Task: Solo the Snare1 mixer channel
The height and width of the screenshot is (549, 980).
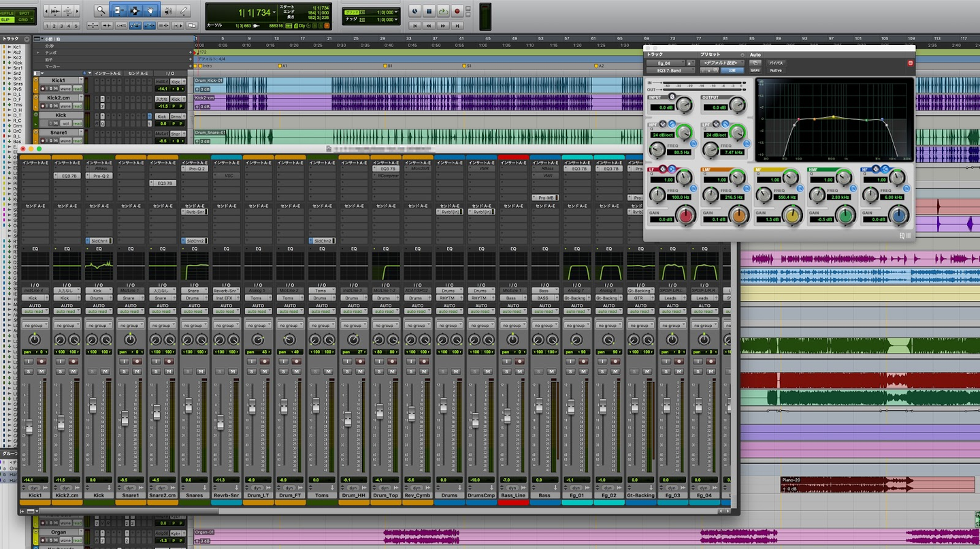Action: pyautogui.click(x=125, y=371)
